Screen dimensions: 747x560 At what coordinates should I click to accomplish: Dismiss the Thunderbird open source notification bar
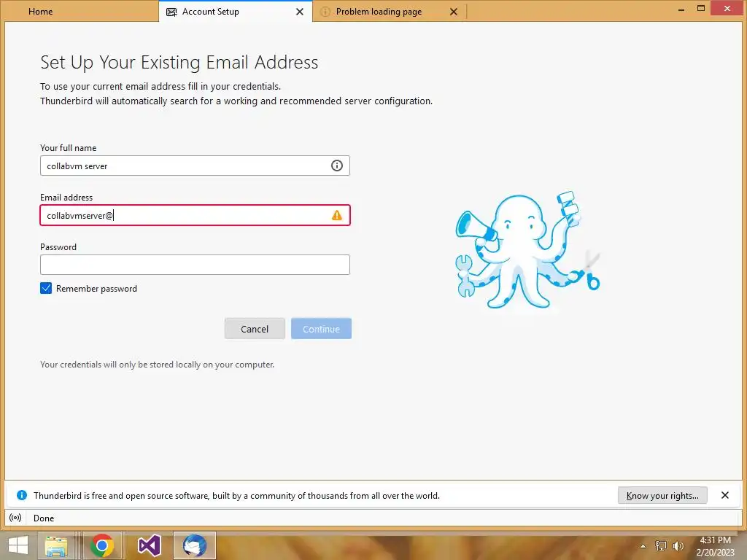[x=724, y=495]
